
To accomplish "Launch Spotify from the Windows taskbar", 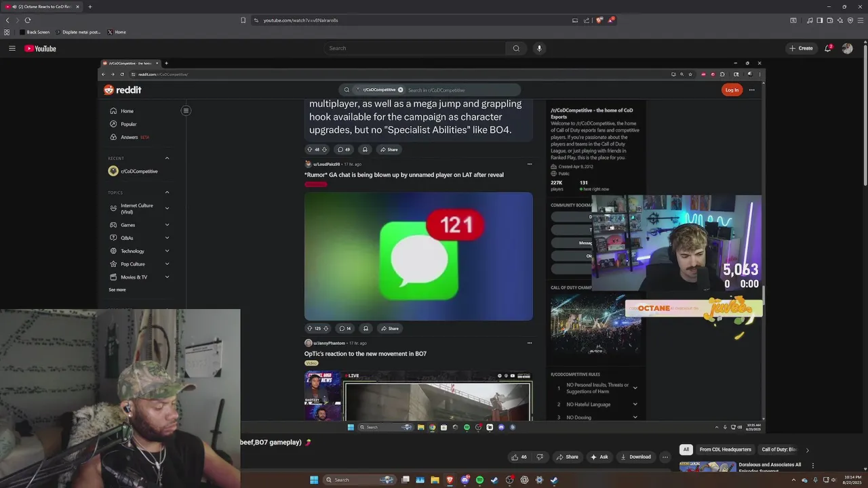I will (479, 480).
